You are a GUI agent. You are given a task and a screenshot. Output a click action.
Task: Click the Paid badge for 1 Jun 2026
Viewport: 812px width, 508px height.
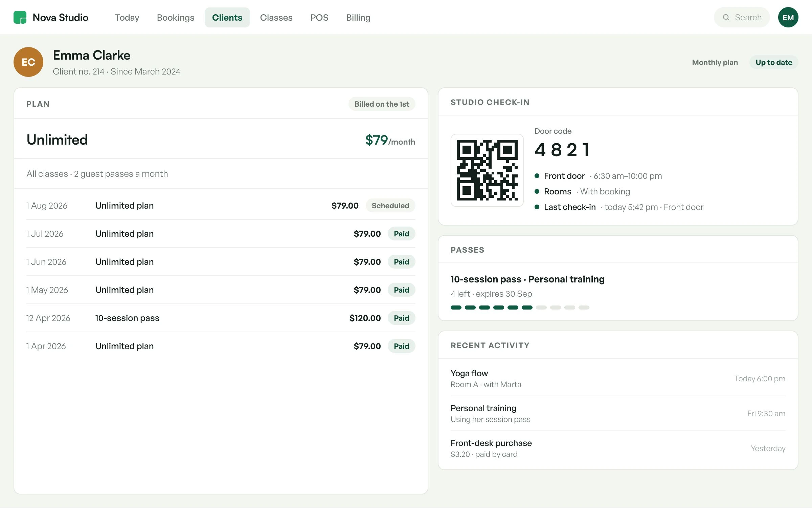[401, 262]
